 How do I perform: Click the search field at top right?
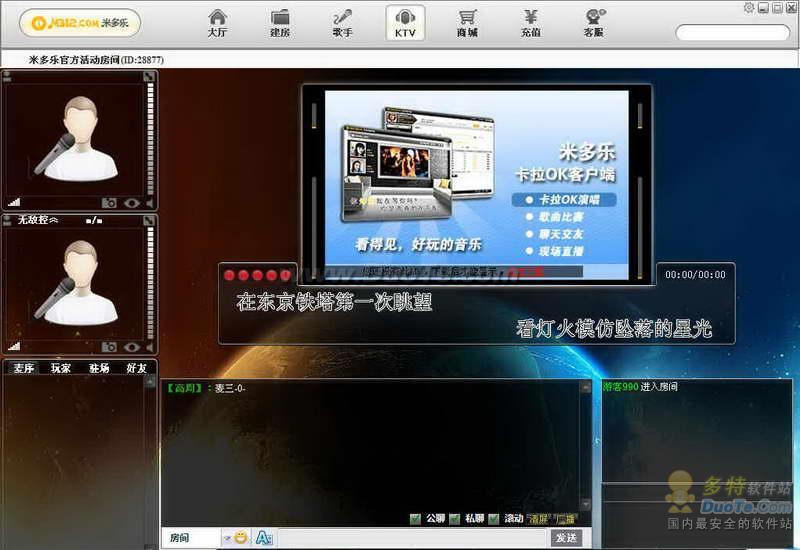[733, 33]
